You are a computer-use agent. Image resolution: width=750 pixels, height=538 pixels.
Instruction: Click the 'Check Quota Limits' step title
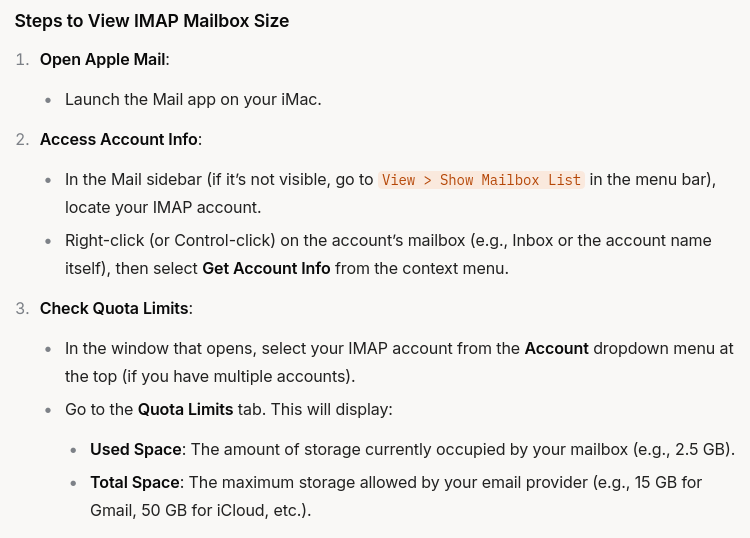click(x=114, y=308)
